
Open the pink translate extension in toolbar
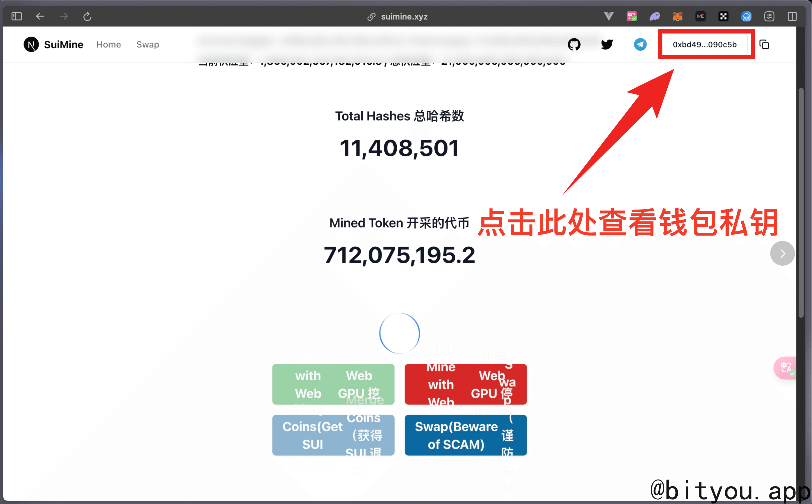[x=632, y=16]
